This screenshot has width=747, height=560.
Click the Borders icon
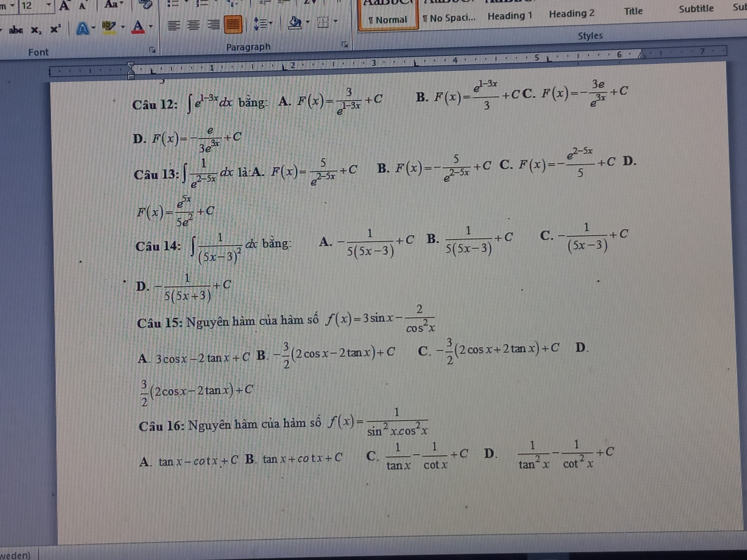323,22
